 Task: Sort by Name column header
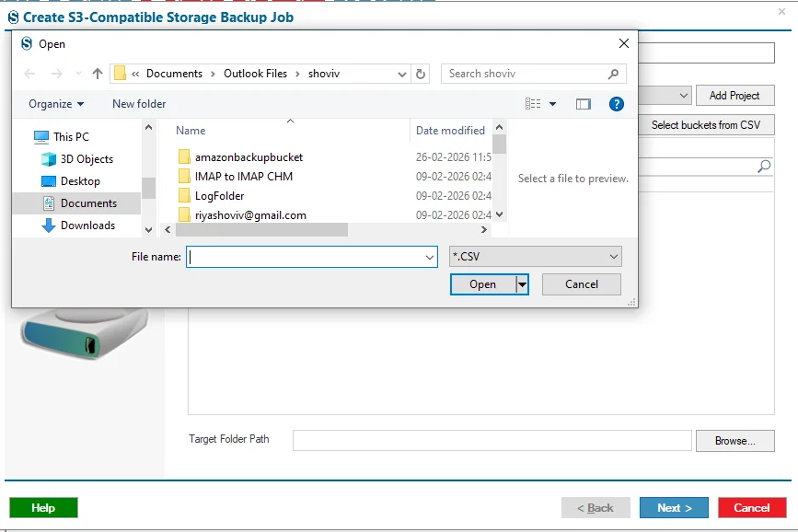coord(191,131)
